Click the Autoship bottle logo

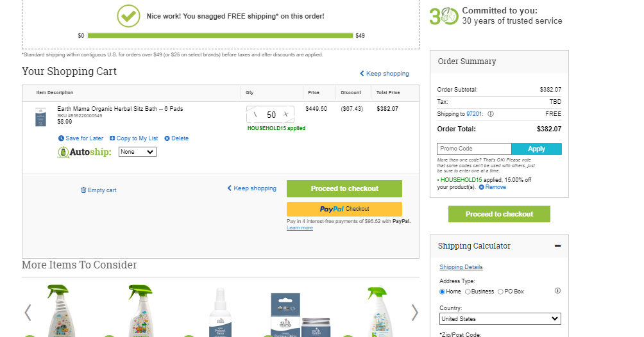tap(64, 152)
